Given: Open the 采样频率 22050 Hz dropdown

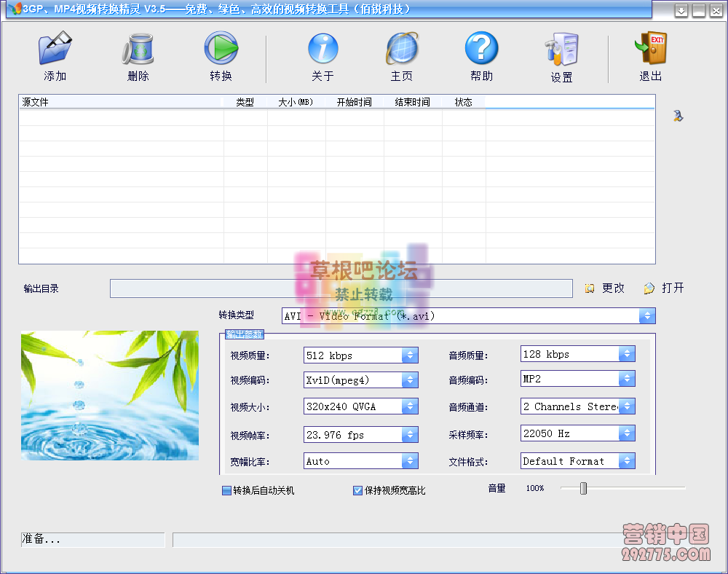Looking at the screenshot, I should click(x=627, y=433).
